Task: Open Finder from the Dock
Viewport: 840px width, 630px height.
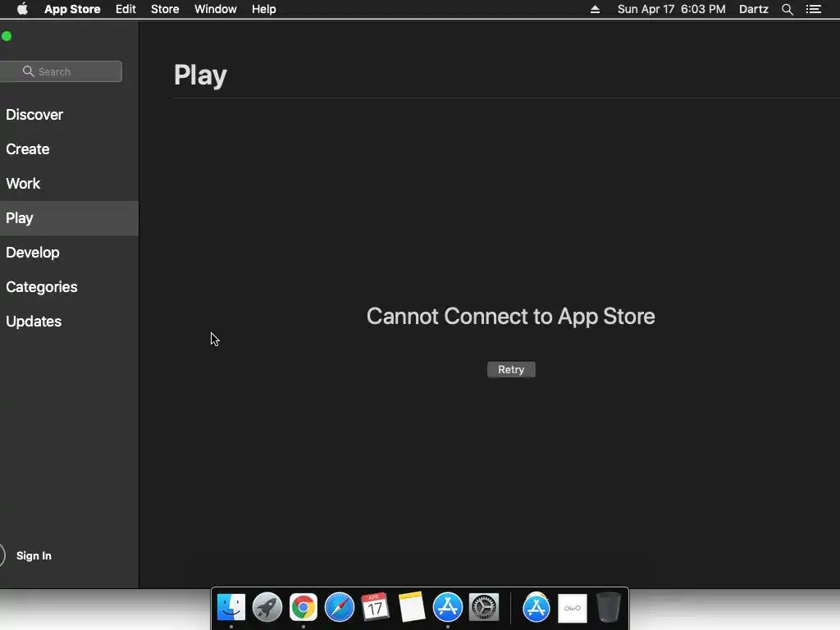Action: coord(231,607)
